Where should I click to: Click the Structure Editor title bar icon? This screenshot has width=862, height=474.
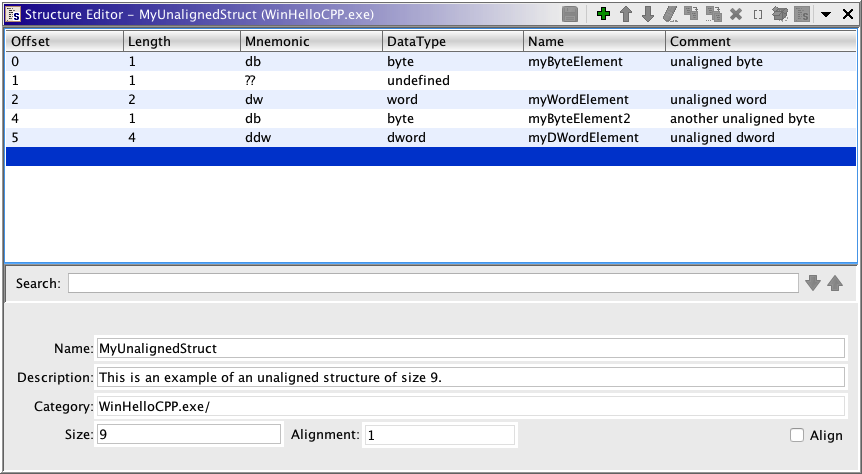(x=13, y=14)
